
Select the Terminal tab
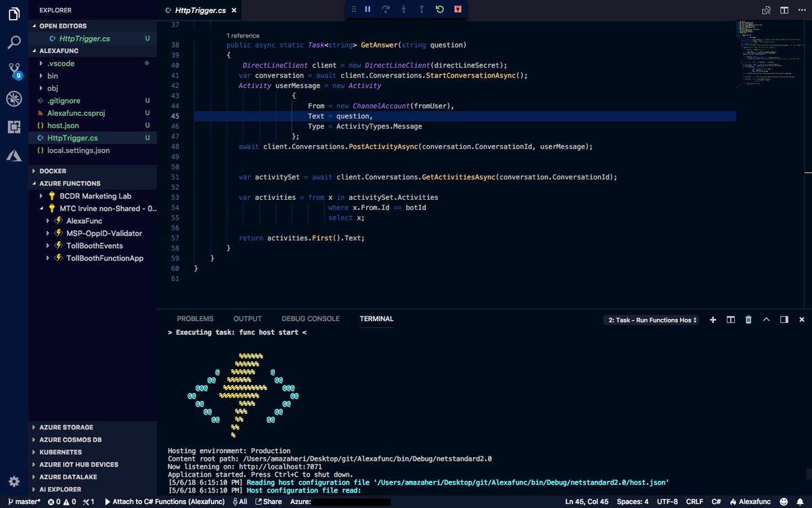tap(376, 319)
